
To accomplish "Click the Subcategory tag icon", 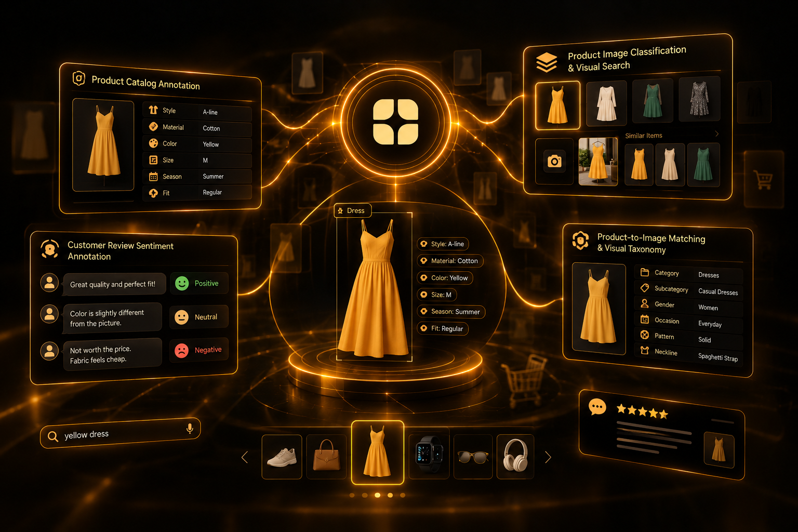I will tap(645, 288).
